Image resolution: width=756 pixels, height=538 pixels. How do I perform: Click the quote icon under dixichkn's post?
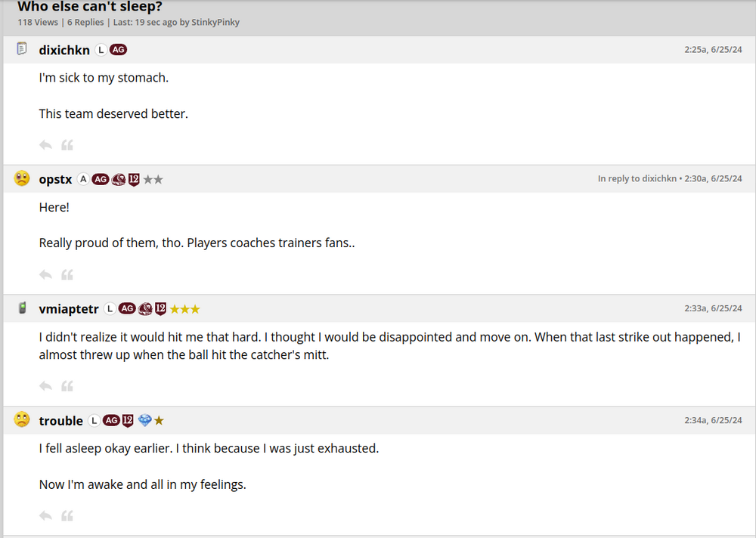click(x=67, y=145)
